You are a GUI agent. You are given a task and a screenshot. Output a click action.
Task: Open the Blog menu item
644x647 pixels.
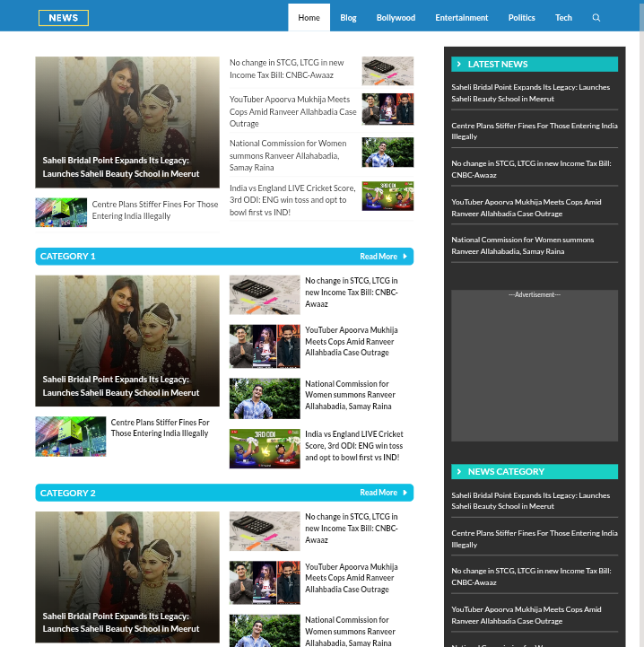click(x=348, y=17)
